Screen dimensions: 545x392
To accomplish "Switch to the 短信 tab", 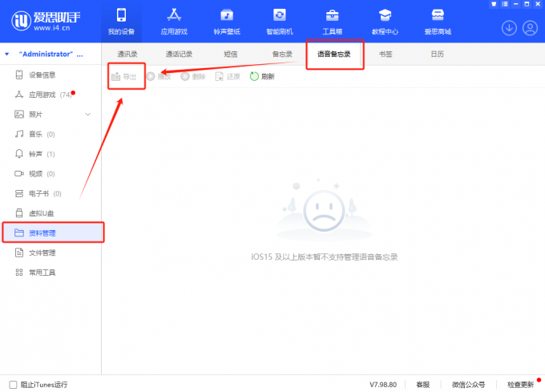I will [x=231, y=55].
